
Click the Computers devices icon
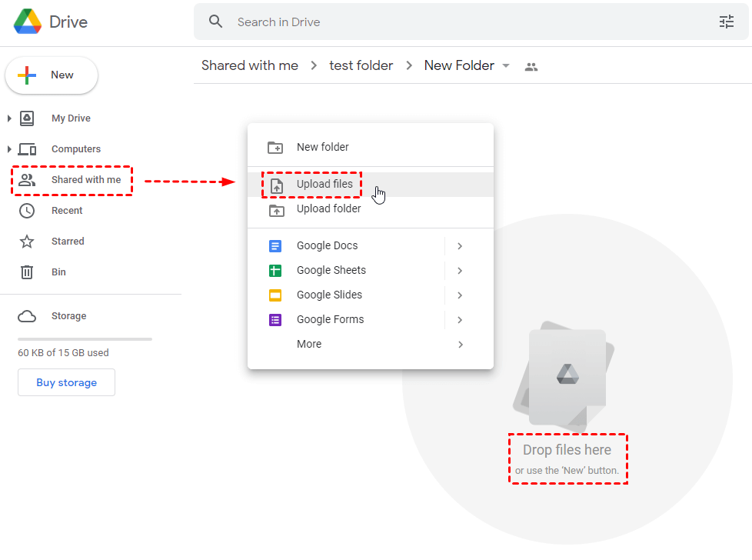pyautogui.click(x=27, y=149)
